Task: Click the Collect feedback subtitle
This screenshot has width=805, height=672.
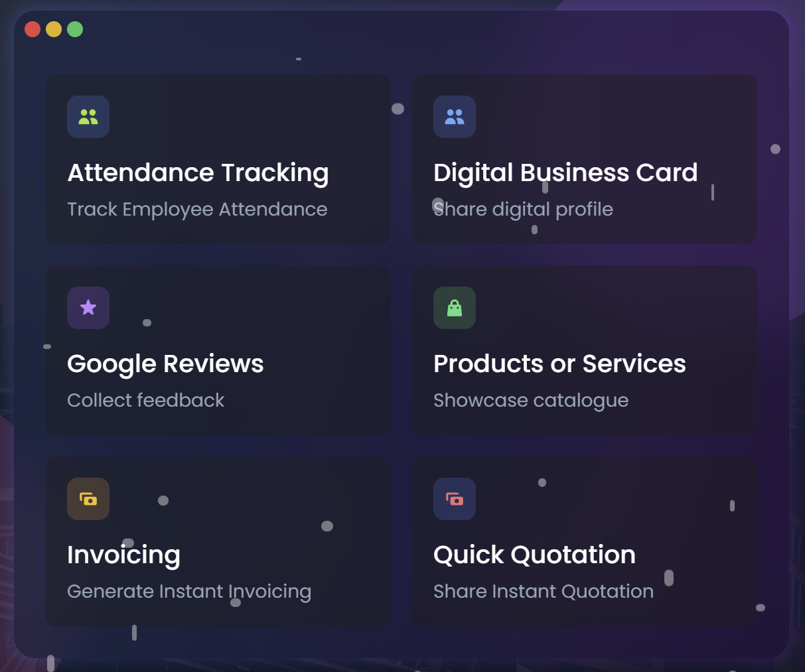Action: 146,400
